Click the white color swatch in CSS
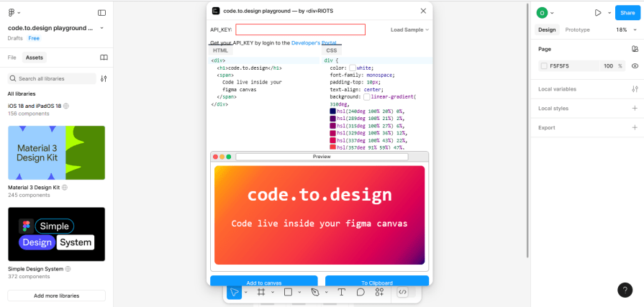 (352, 68)
